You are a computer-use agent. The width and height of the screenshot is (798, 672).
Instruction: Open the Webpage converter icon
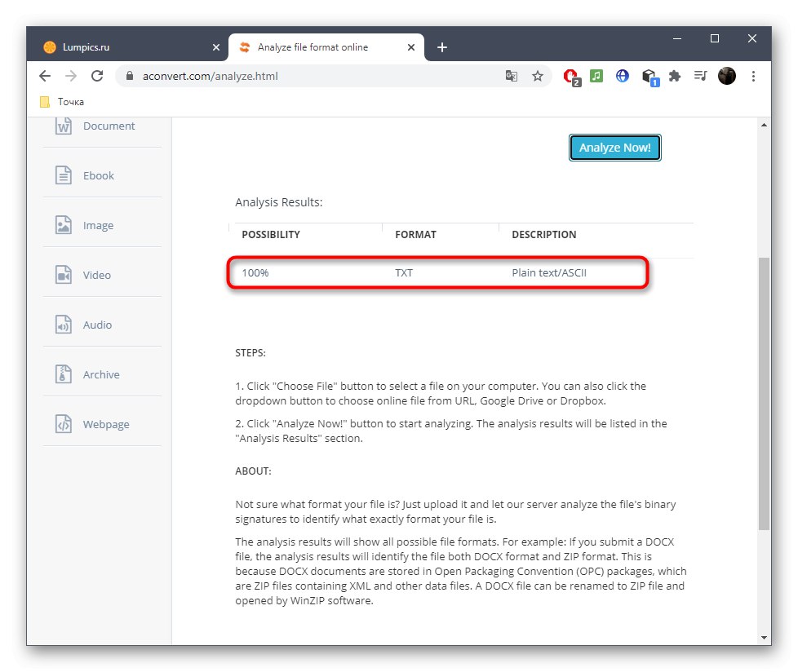63,424
